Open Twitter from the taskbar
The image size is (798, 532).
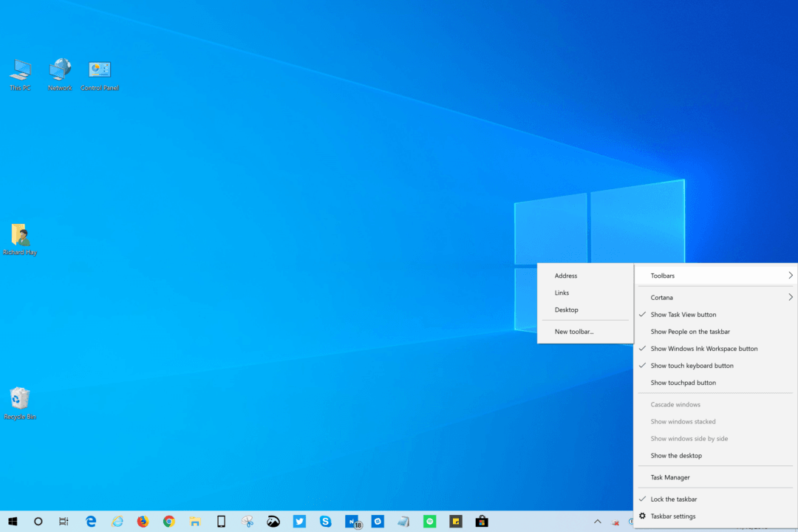(299, 521)
